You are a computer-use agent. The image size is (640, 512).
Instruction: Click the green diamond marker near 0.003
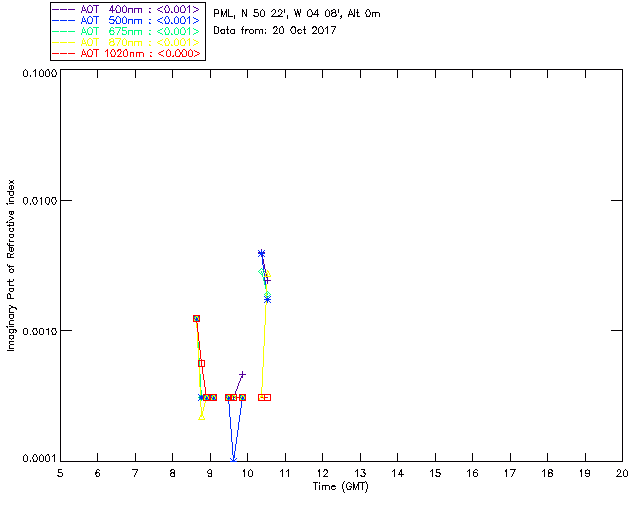point(262,272)
